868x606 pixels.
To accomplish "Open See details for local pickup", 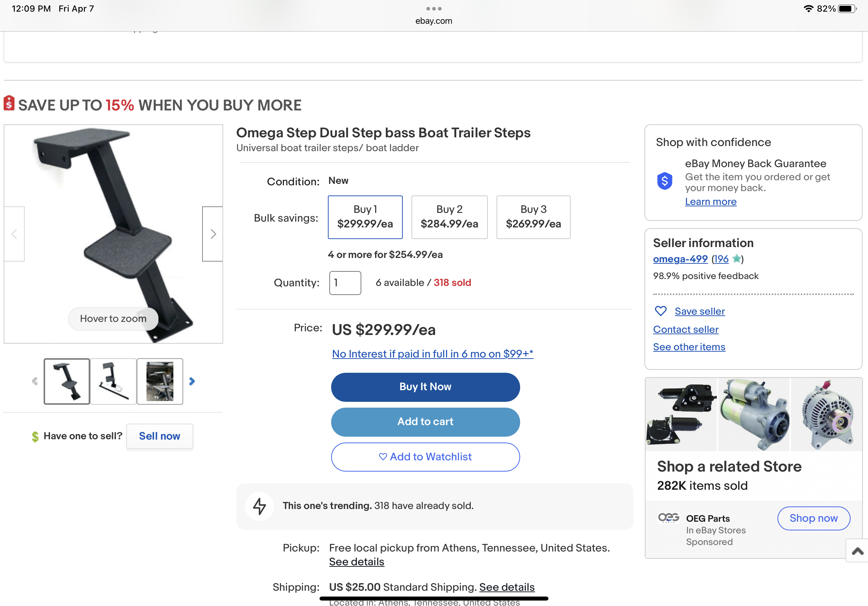I will tap(357, 561).
